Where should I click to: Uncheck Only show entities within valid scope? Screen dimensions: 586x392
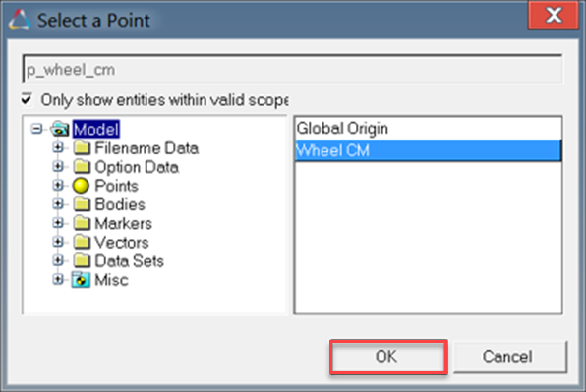pos(27,99)
